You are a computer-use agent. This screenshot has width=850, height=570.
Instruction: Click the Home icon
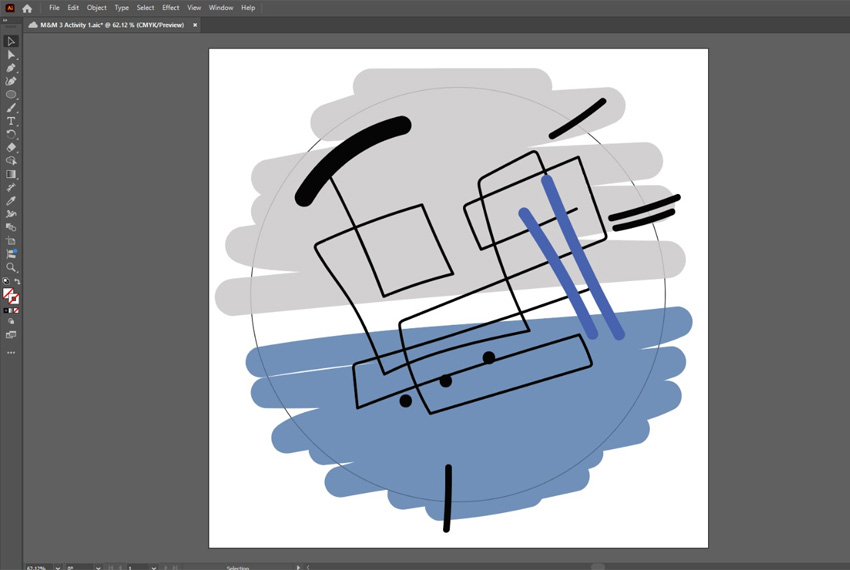point(27,8)
